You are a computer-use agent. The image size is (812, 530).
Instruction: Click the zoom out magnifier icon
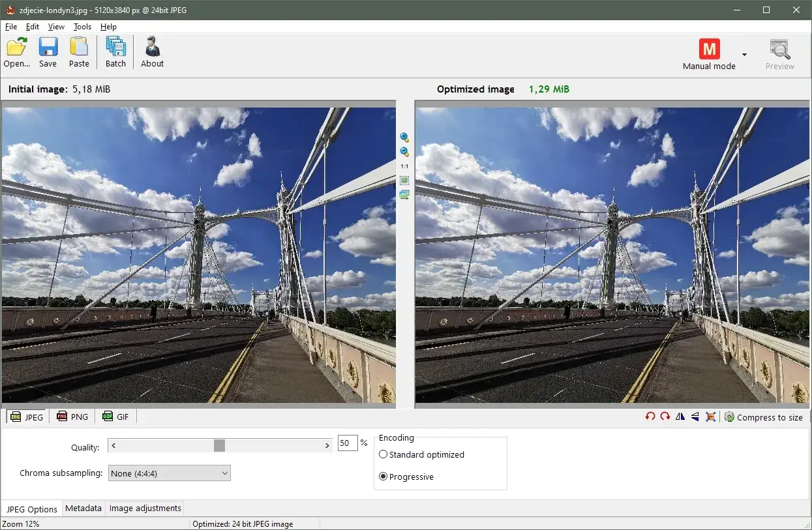[404, 152]
